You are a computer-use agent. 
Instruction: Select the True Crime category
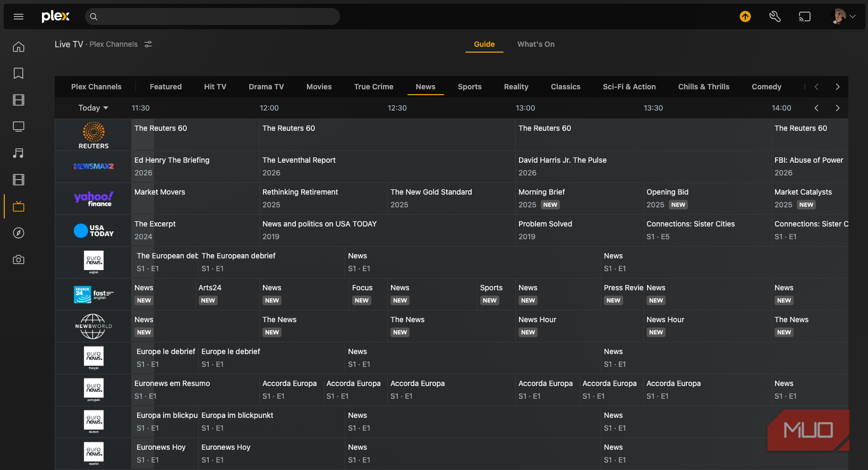point(374,87)
